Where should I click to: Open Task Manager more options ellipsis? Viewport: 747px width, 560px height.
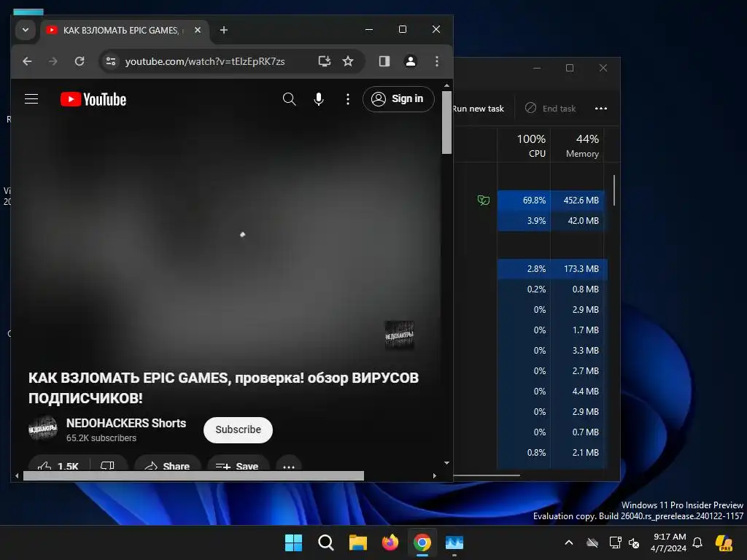point(601,109)
